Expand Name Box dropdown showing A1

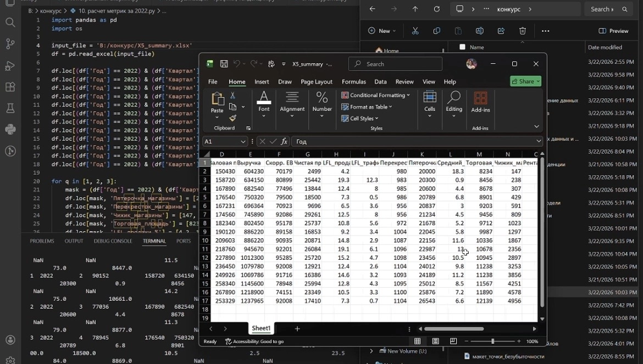(243, 142)
